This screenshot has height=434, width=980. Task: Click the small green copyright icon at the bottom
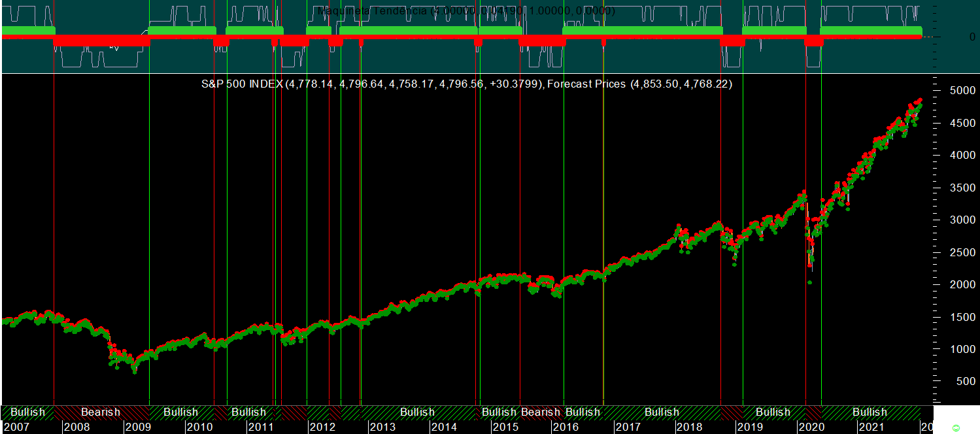pos(956,428)
